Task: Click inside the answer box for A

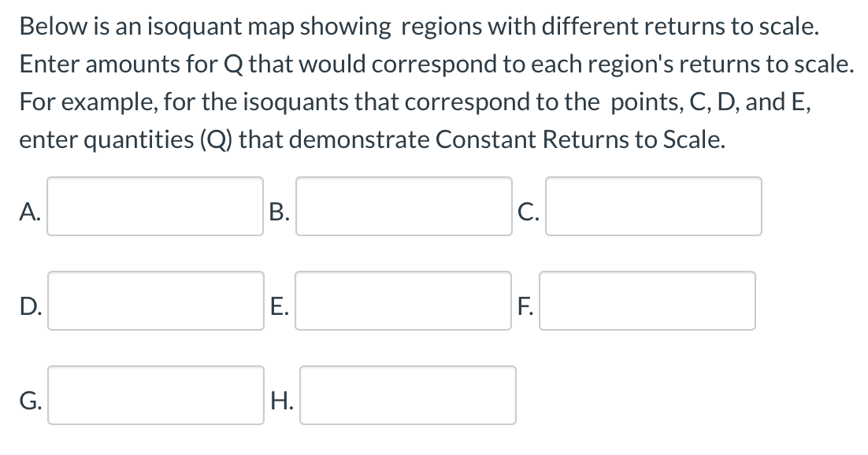Action: pos(155,206)
